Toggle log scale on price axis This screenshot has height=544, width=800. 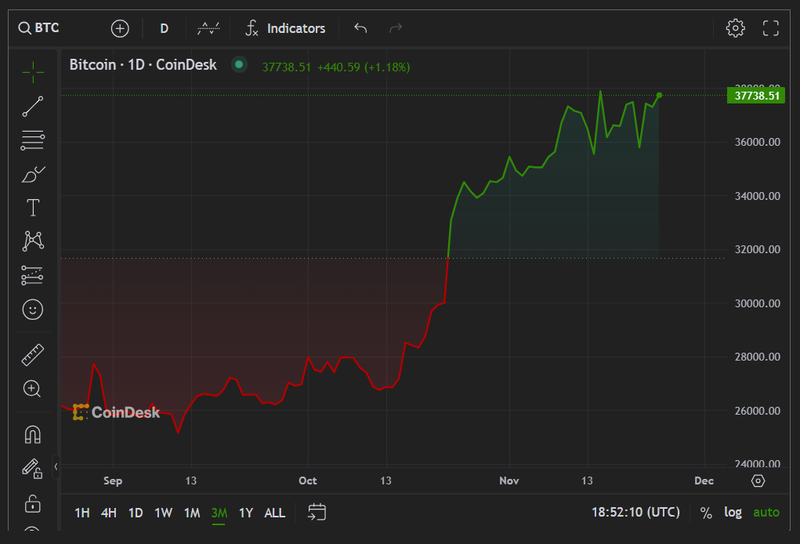click(733, 512)
